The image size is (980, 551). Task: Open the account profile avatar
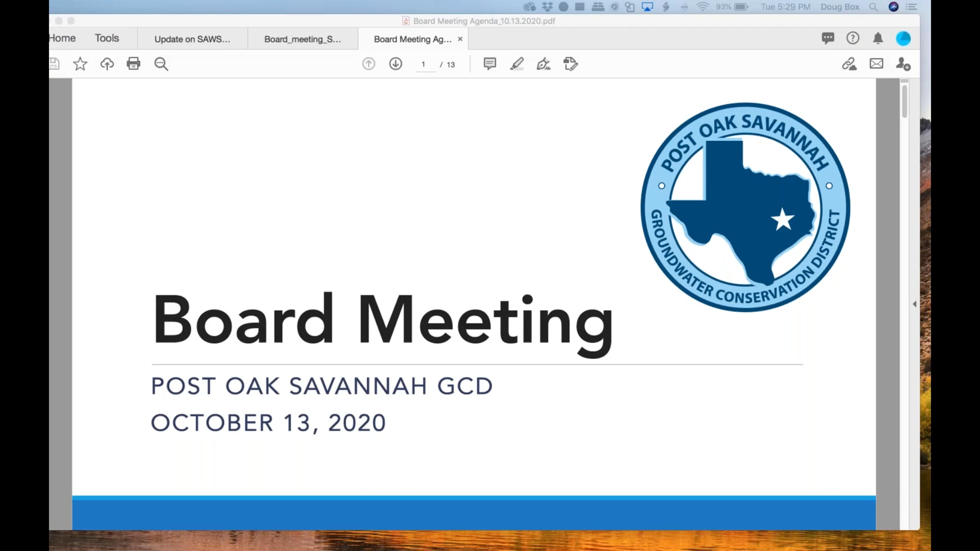click(x=903, y=38)
